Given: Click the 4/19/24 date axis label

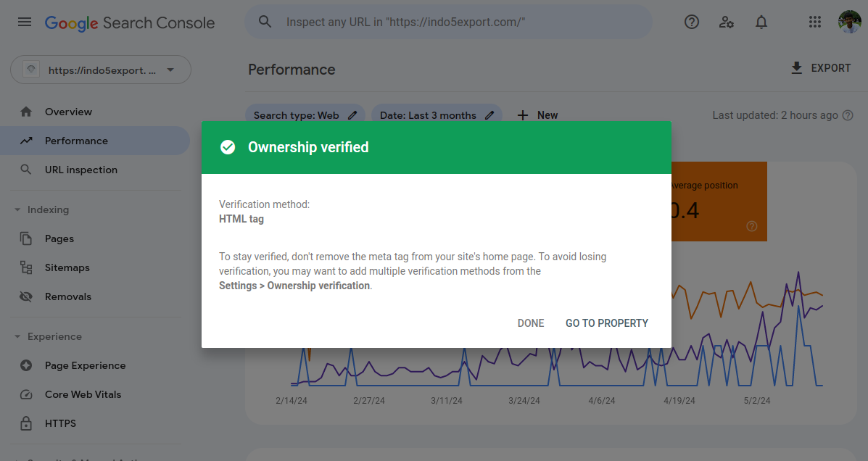Looking at the screenshot, I should 679,401.
